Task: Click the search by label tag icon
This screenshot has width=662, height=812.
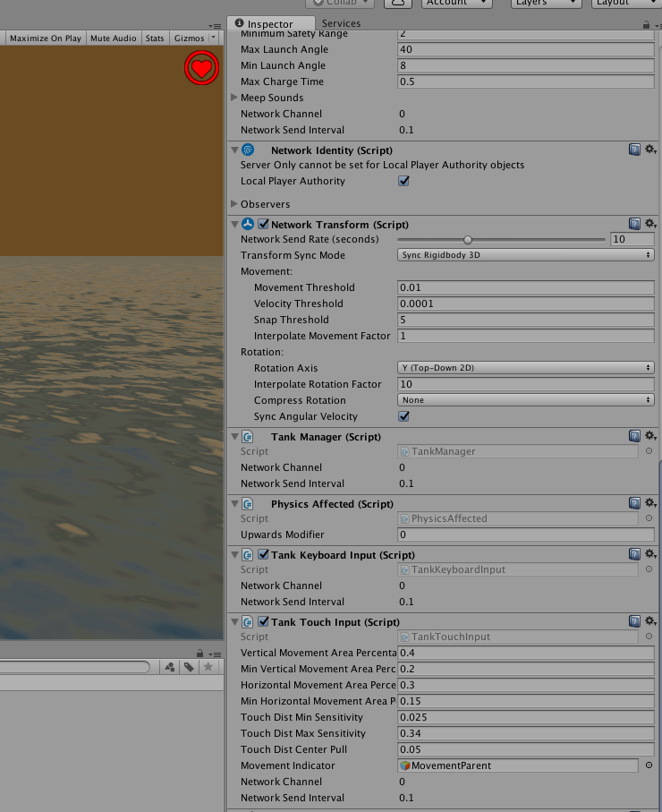Action: 189,667
